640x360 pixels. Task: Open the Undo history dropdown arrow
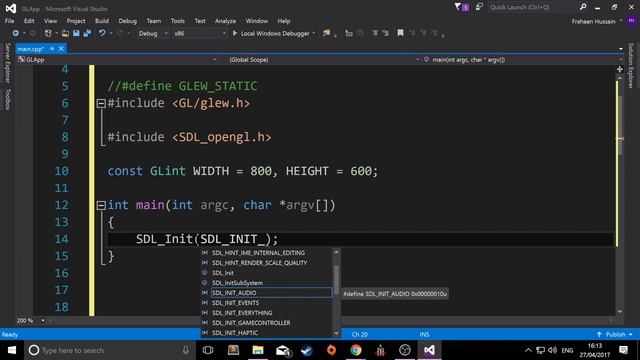pyautogui.click(x=111, y=33)
